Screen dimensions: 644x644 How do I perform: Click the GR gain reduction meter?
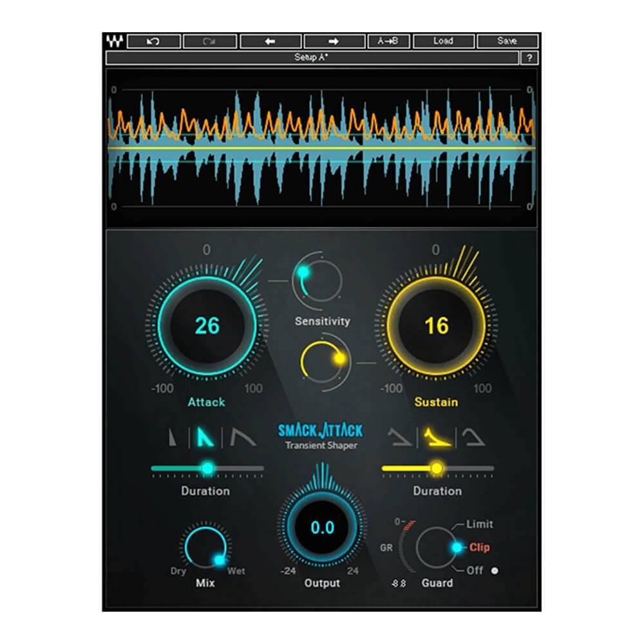click(406, 546)
